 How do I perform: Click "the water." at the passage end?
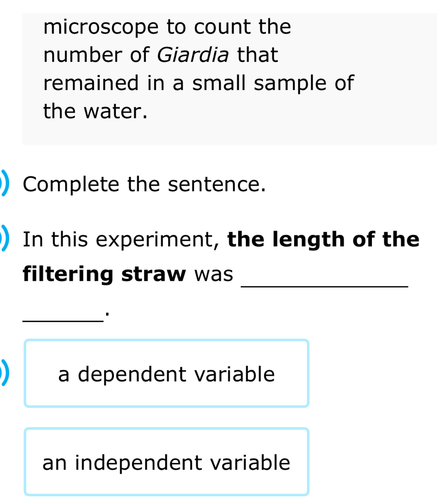point(95,111)
